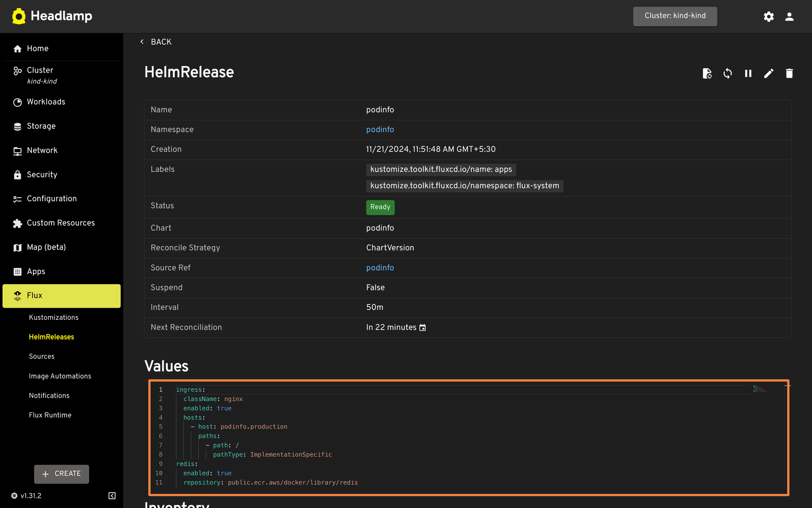
Task: Open Notifications under Flux
Action: click(49, 396)
